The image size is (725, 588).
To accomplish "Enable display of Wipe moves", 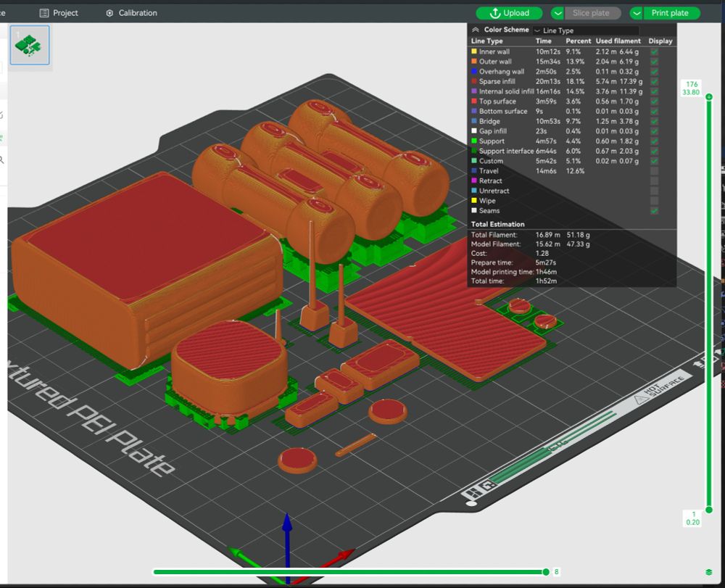I will pos(654,201).
